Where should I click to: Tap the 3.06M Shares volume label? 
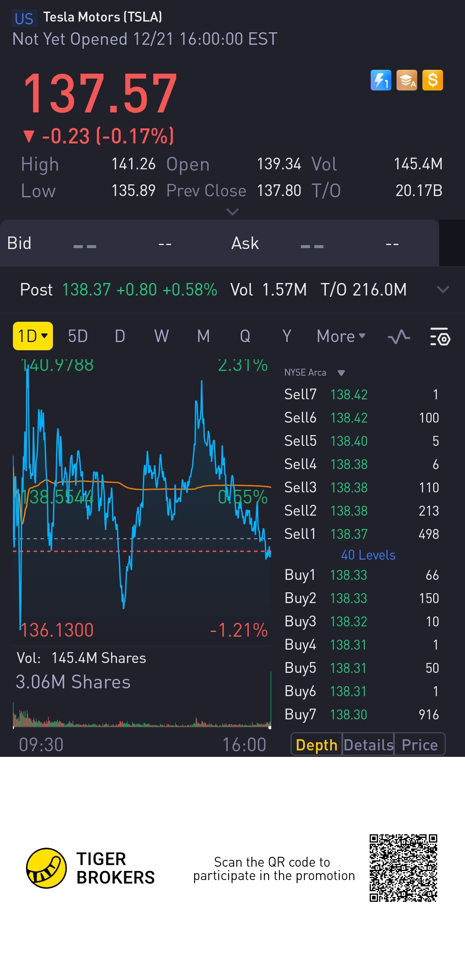coord(73,682)
